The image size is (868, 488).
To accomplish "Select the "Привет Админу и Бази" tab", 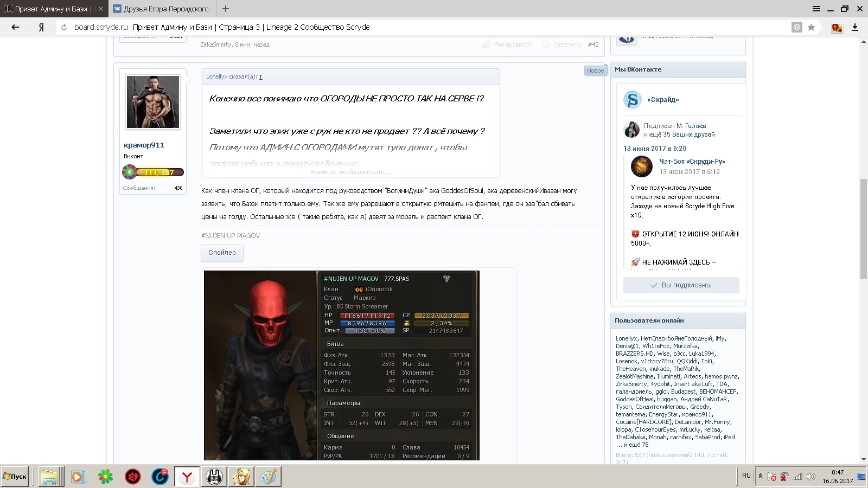I will coord(52,9).
